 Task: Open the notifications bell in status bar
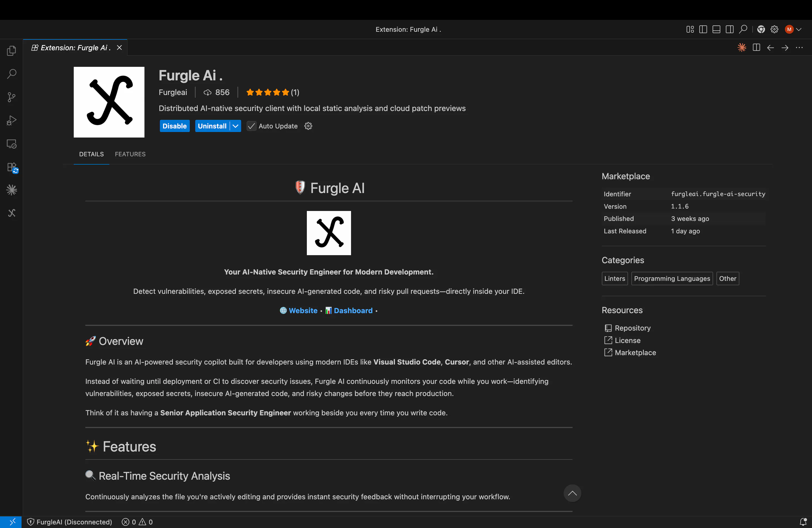(803, 522)
